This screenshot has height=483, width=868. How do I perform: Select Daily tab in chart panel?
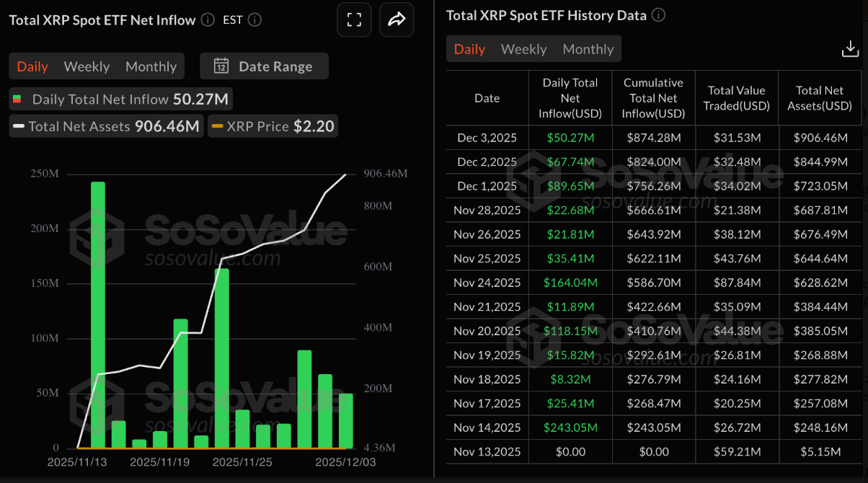(x=32, y=66)
